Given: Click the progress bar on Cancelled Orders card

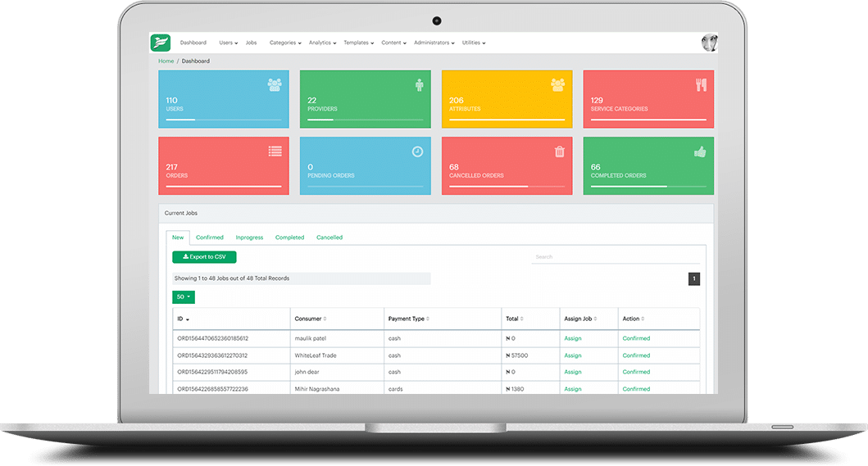Looking at the screenshot, I should 507,187.
